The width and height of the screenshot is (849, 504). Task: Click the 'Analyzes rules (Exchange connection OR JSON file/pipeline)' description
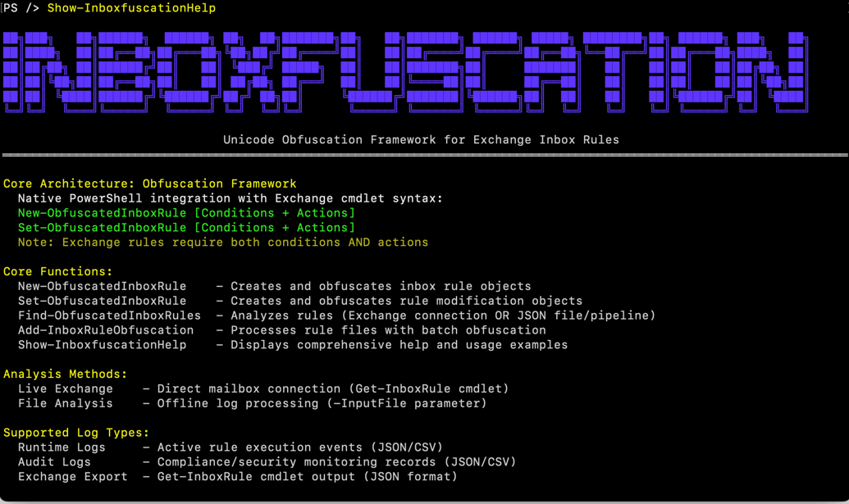(x=443, y=316)
